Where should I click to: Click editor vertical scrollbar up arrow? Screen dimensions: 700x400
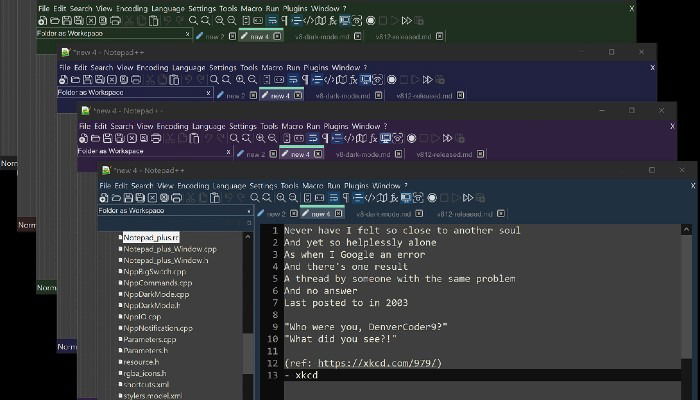(687, 230)
